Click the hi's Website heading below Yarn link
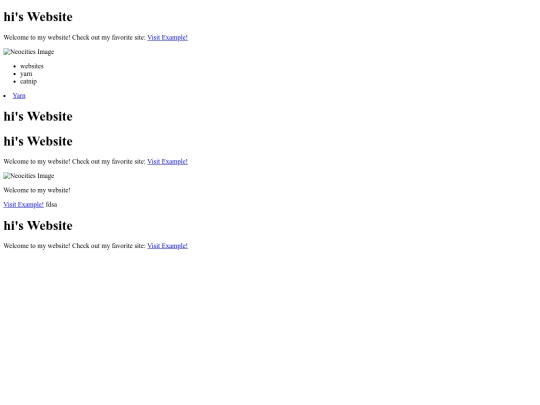540x405 pixels. (x=38, y=116)
